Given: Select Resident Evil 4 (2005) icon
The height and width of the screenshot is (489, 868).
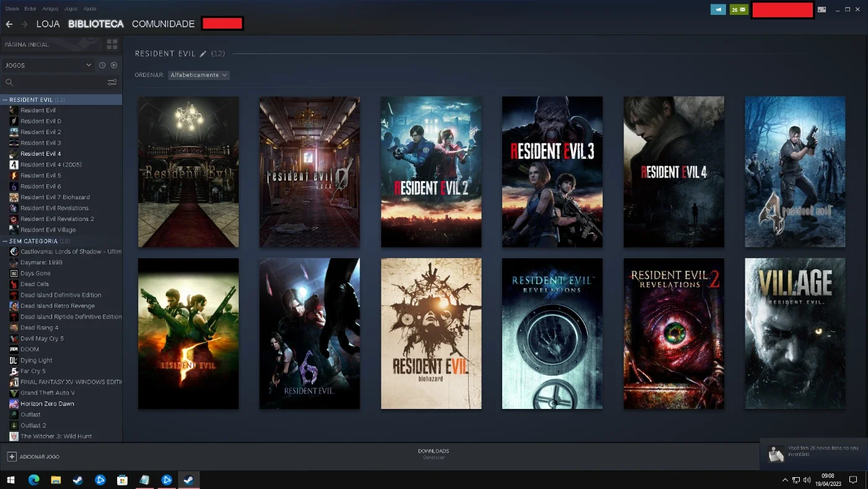Looking at the screenshot, I should [x=14, y=164].
